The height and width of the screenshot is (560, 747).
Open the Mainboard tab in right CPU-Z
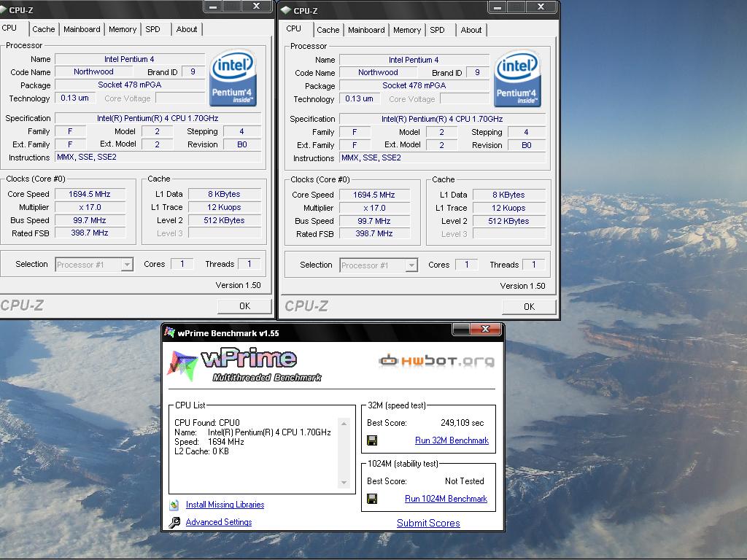coord(366,30)
